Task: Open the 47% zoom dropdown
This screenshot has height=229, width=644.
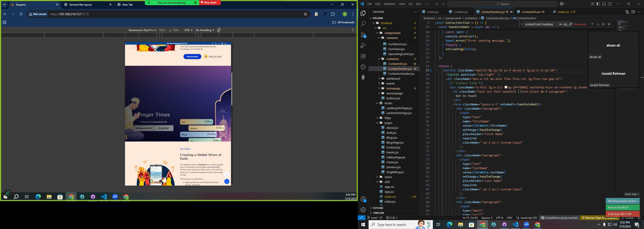Action: coord(188,30)
